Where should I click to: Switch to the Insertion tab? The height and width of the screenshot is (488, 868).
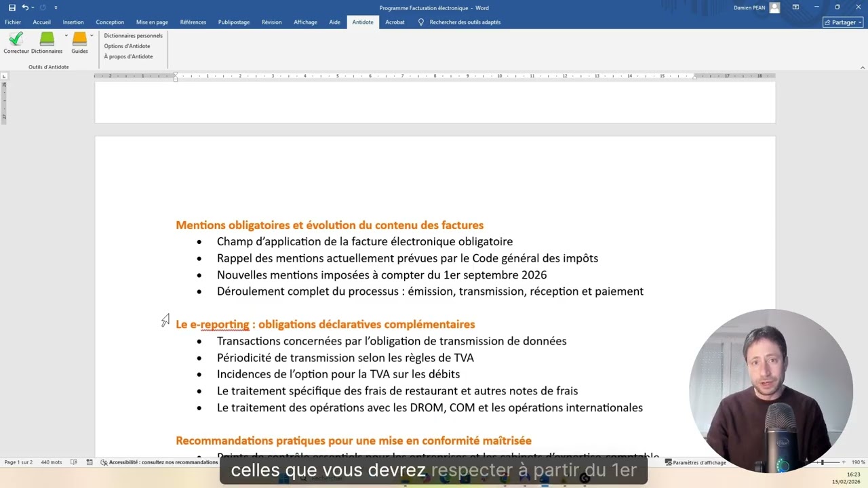tap(73, 22)
